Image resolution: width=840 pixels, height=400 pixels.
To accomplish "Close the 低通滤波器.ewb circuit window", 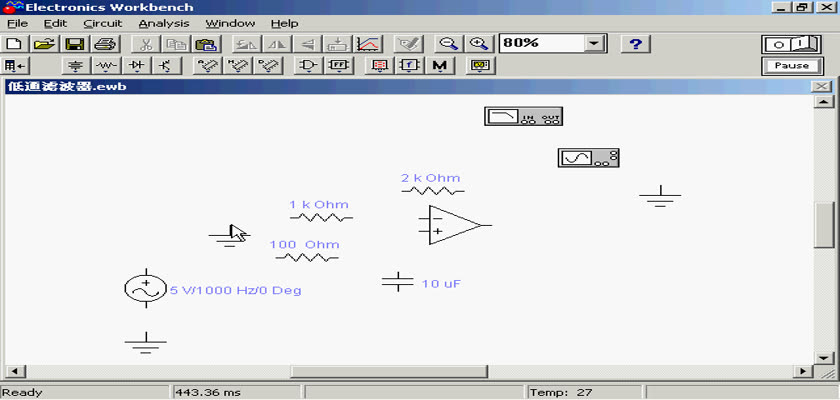I will (822, 86).
